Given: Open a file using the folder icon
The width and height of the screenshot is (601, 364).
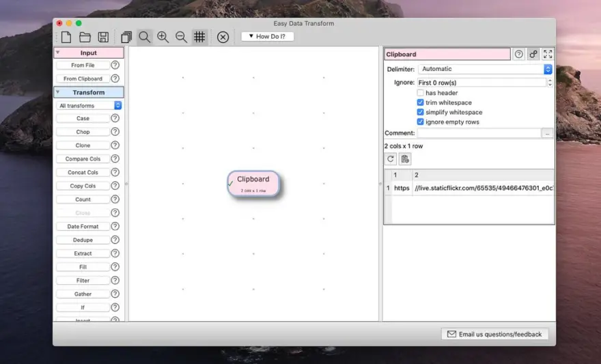Looking at the screenshot, I should 85,37.
